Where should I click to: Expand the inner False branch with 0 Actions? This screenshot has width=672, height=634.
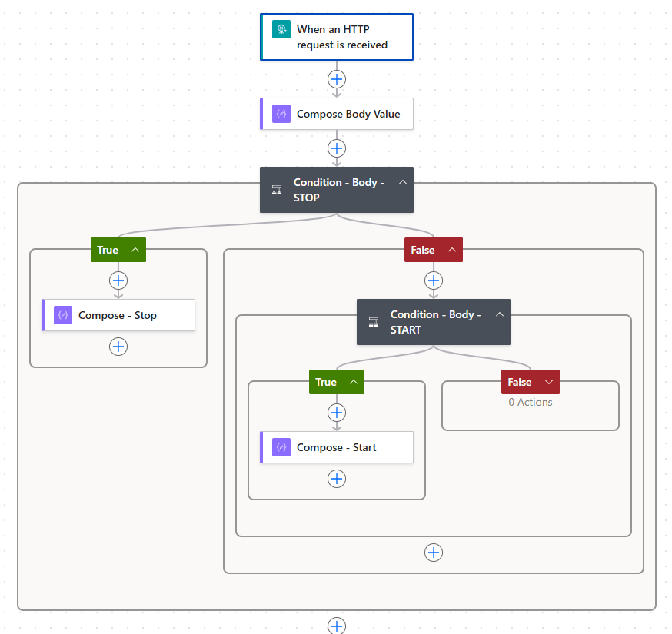[x=548, y=382]
